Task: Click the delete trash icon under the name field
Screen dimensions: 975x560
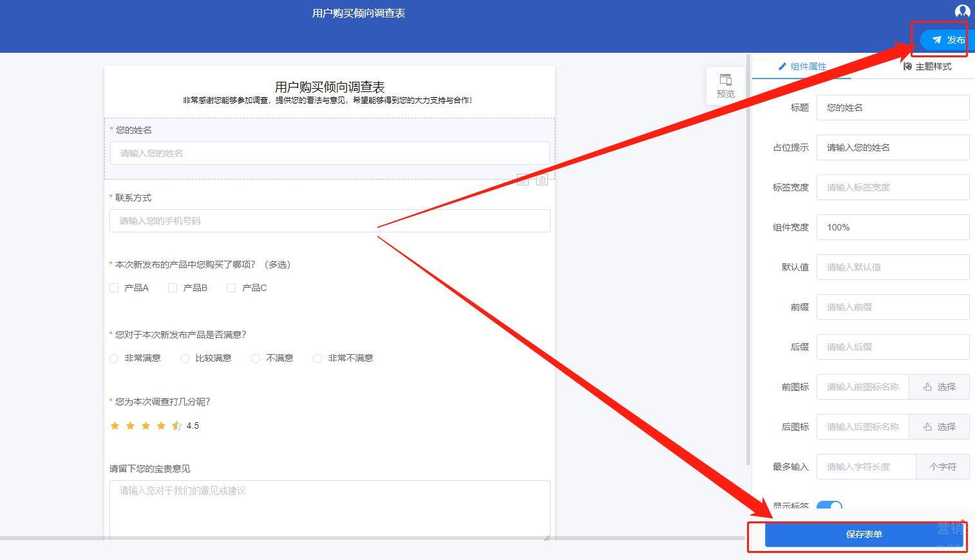Action: (542, 180)
